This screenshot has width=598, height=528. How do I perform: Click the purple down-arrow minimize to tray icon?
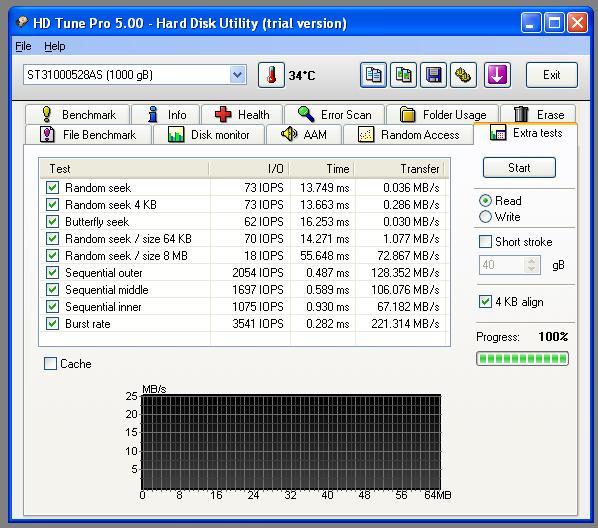click(x=497, y=75)
